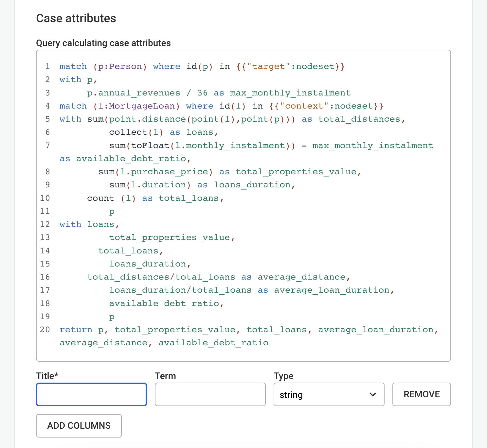Place cursor on the return keyword
Image resolution: width=487 pixels, height=448 pixels.
(x=76, y=330)
